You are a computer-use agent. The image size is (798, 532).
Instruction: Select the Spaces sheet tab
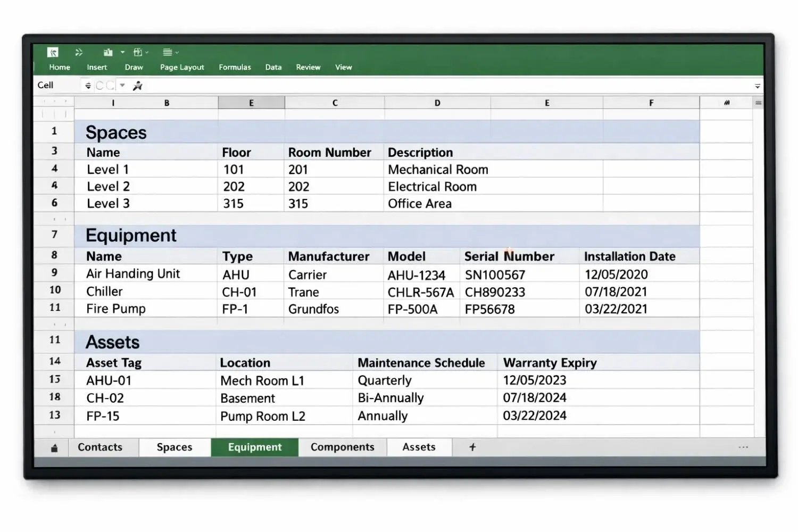point(174,447)
